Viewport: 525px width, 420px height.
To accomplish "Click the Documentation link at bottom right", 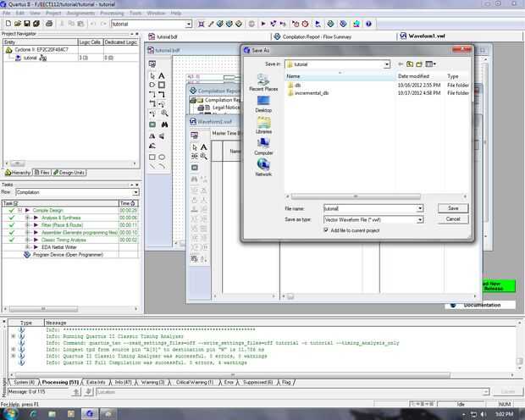I will coord(482,305).
